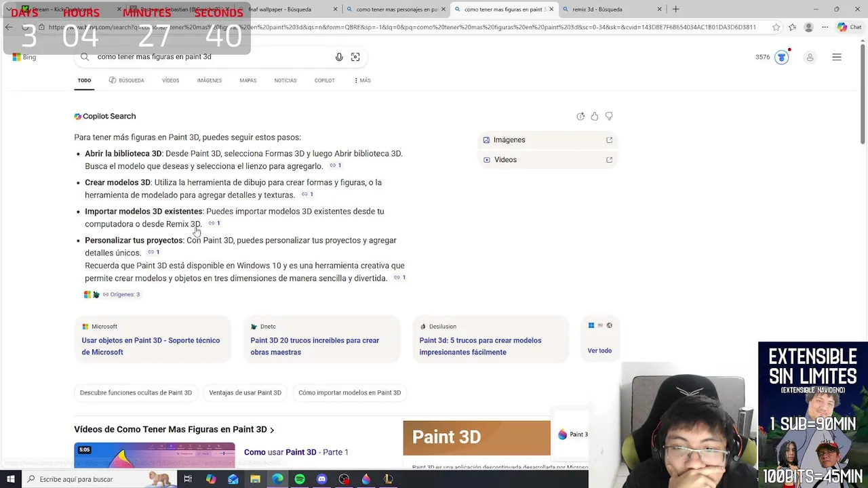The width and height of the screenshot is (868, 488).
Task: Close the 'remix 3d - Búsqueda' tab
Action: (659, 9)
